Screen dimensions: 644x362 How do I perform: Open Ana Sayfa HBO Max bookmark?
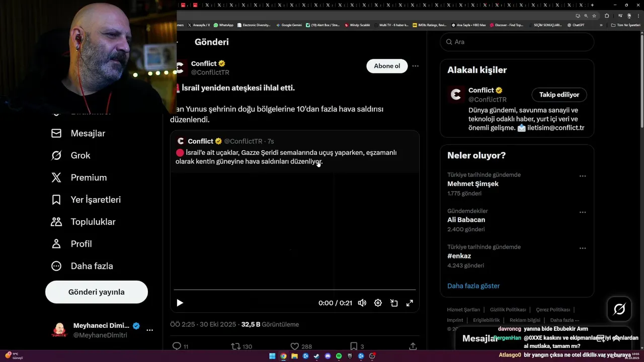[x=468, y=25]
